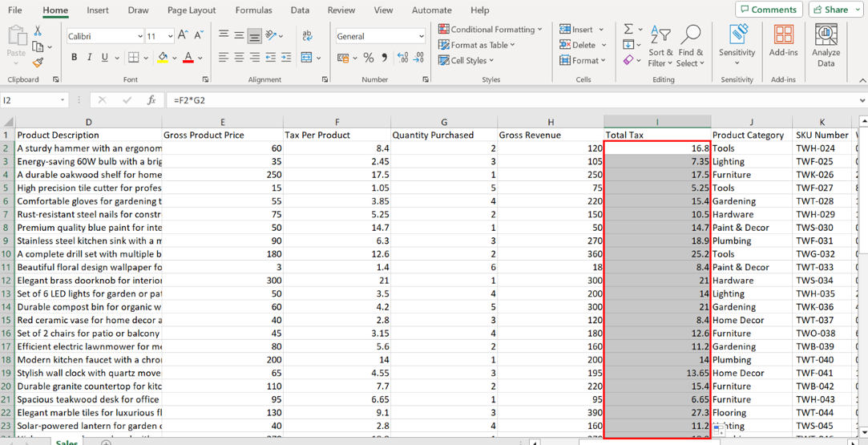
Task: Expand the General number format dropdown
Action: 421,36
